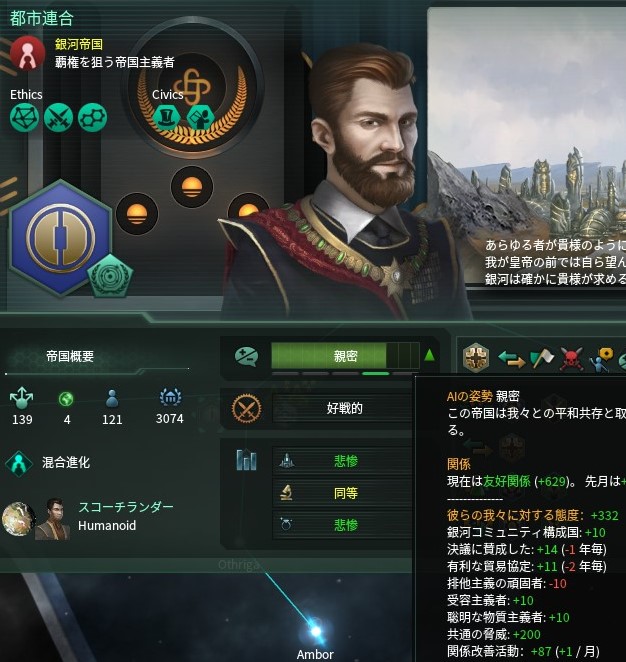Click the envoy with speech bubble icon
This screenshot has height=662, width=626.
pos(602,360)
